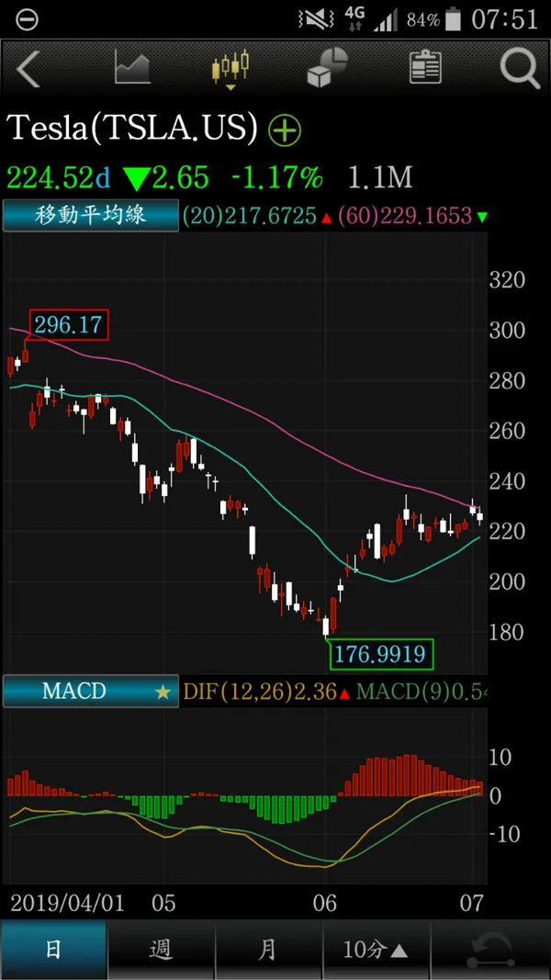
Task: Tap the 4G network indicator
Action: pyautogui.click(x=354, y=18)
